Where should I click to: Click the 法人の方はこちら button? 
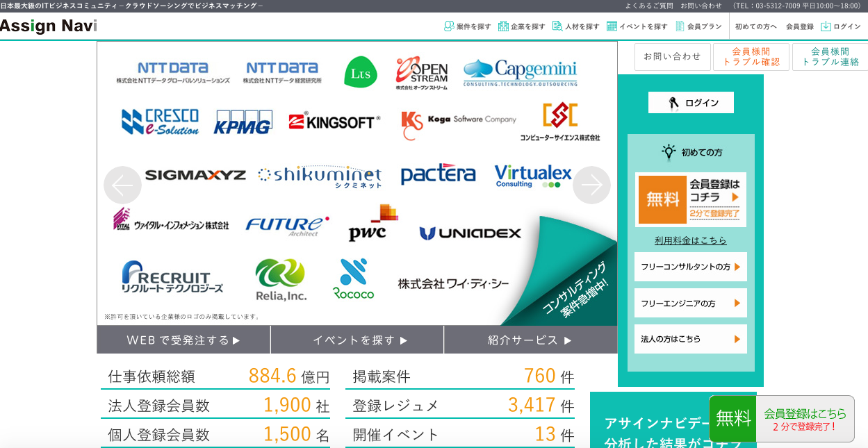pos(691,339)
